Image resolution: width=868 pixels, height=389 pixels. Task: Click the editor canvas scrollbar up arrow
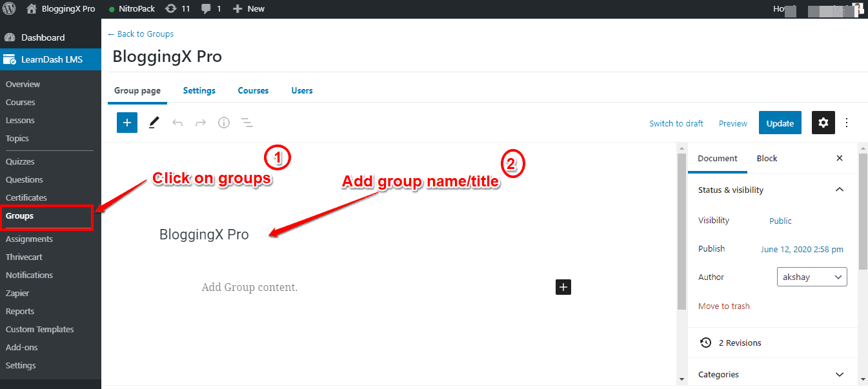click(x=681, y=148)
